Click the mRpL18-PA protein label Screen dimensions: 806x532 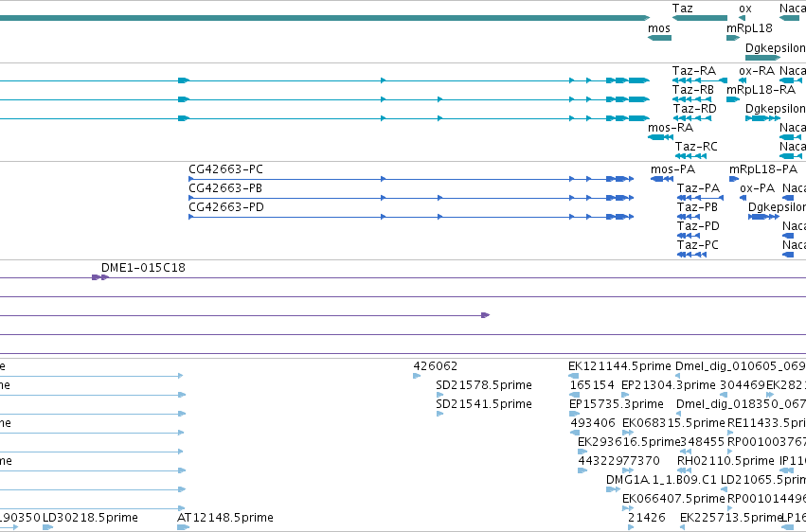pyautogui.click(x=763, y=169)
